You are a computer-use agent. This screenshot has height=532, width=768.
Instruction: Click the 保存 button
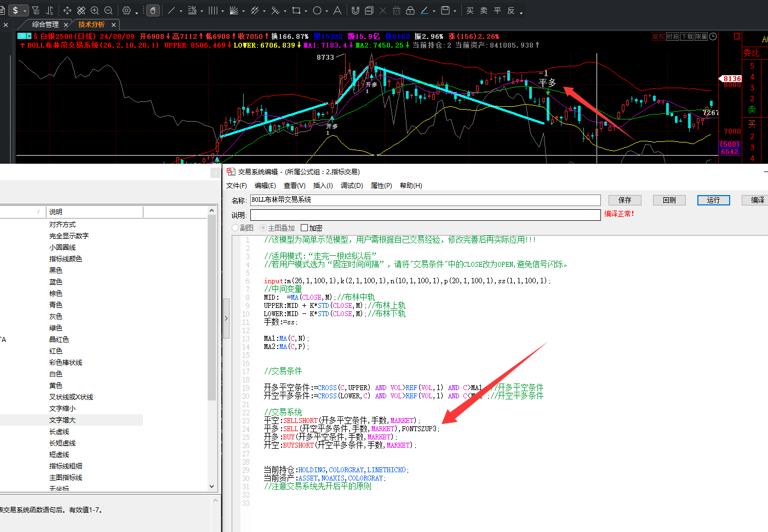pos(624,200)
